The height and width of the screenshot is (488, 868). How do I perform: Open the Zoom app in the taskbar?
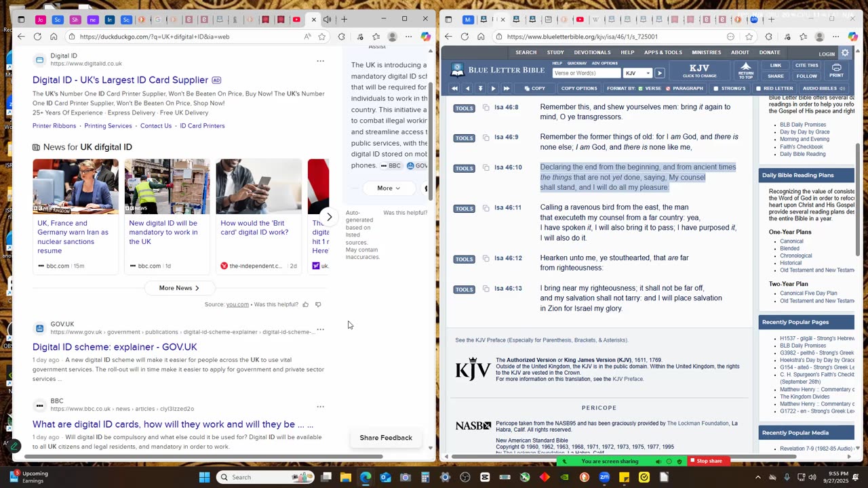tap(604, 477)
